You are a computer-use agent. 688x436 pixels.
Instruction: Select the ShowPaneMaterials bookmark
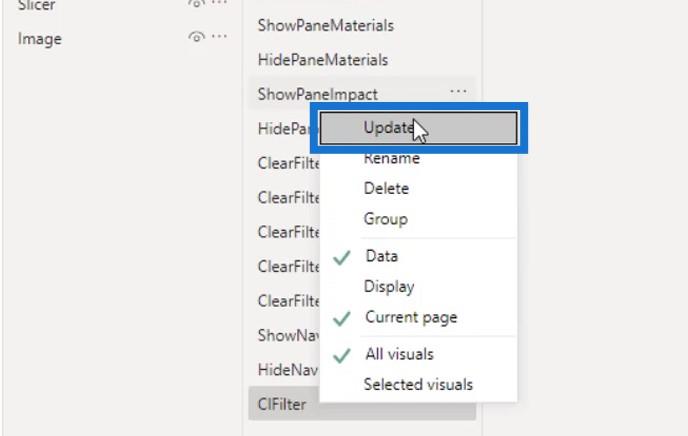pyautogui.click(x=326, y=25)
